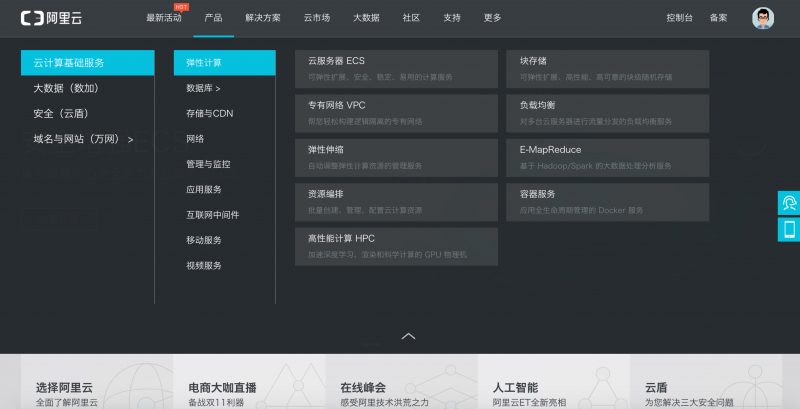800x409 pixels.
Task: Click the Aliyun logo
Action: [x=51, y=18]
